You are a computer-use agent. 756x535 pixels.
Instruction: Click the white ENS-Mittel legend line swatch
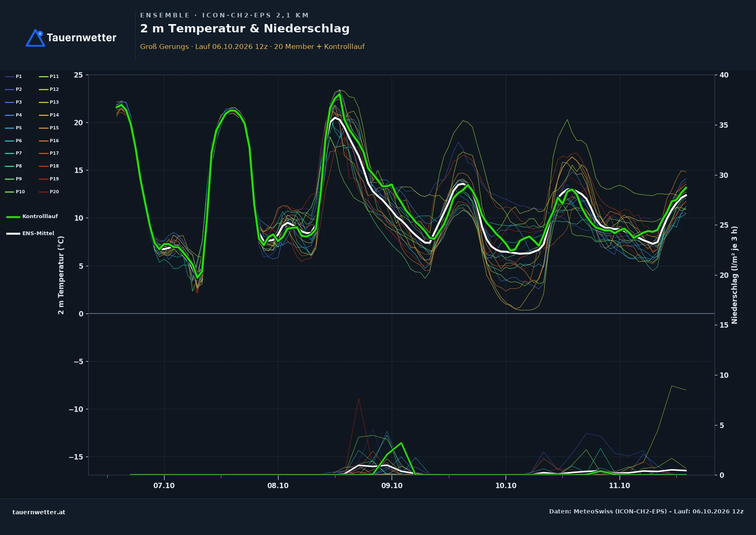pos(13,233)
